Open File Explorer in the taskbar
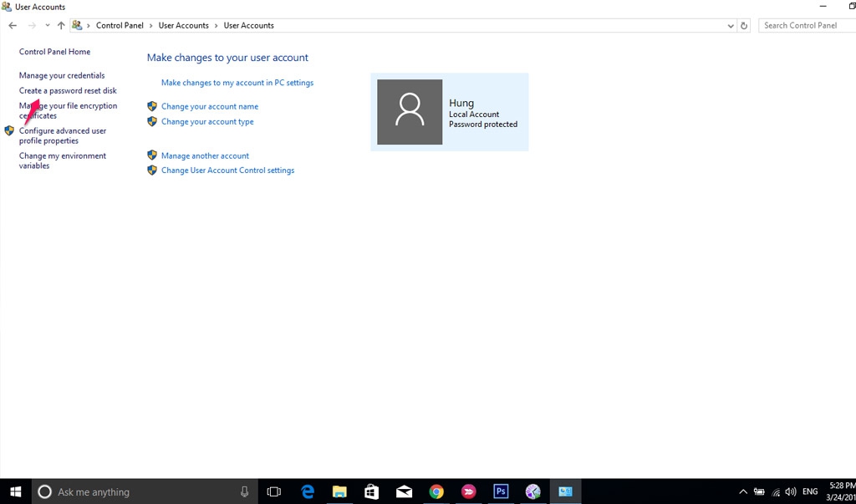This screenshot has width=856, height=504. tap(339, 491)
